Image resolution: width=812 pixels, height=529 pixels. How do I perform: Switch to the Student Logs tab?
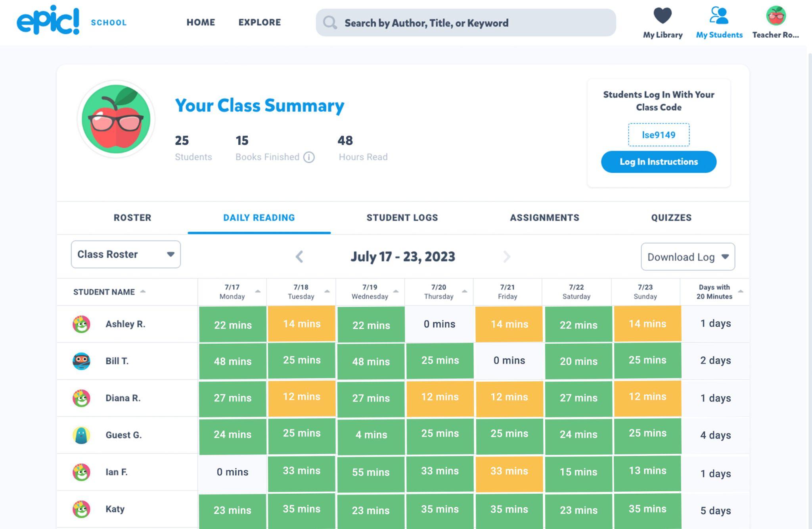click(x=402, y=218)
